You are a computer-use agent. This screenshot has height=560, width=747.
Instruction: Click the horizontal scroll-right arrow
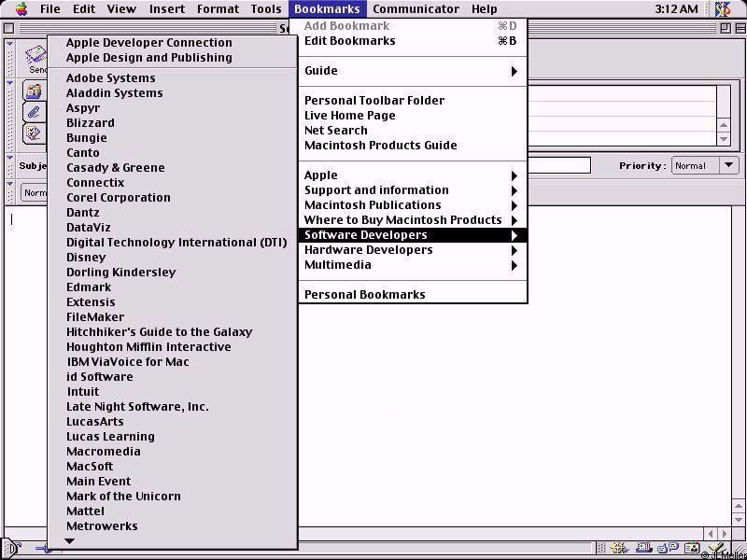coord(725,534)
